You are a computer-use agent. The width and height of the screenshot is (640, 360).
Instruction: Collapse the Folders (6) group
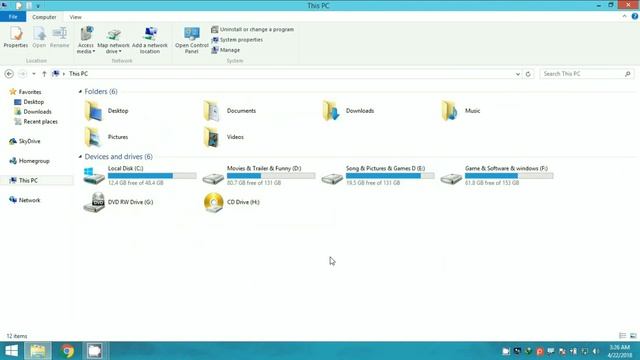click(80, 91)
